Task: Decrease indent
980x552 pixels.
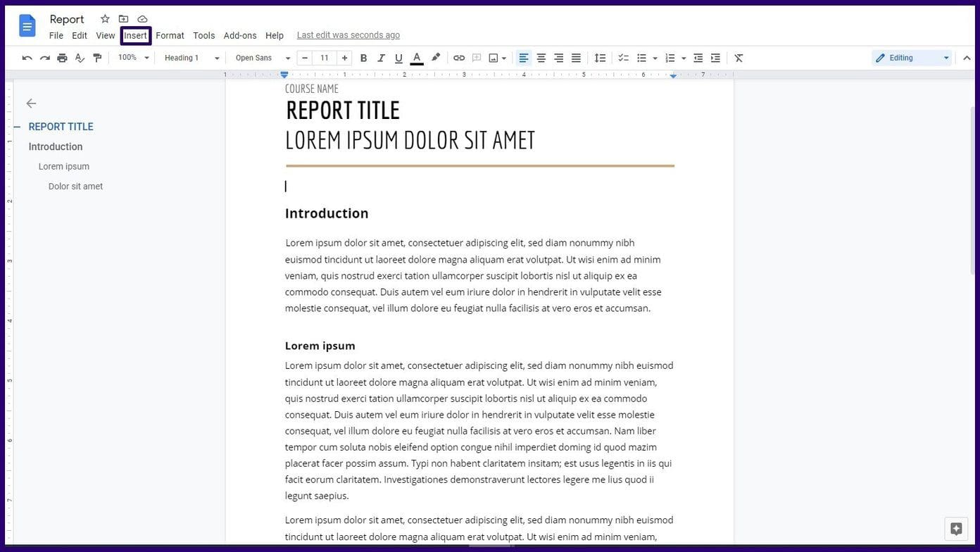Action: point(698,58)
